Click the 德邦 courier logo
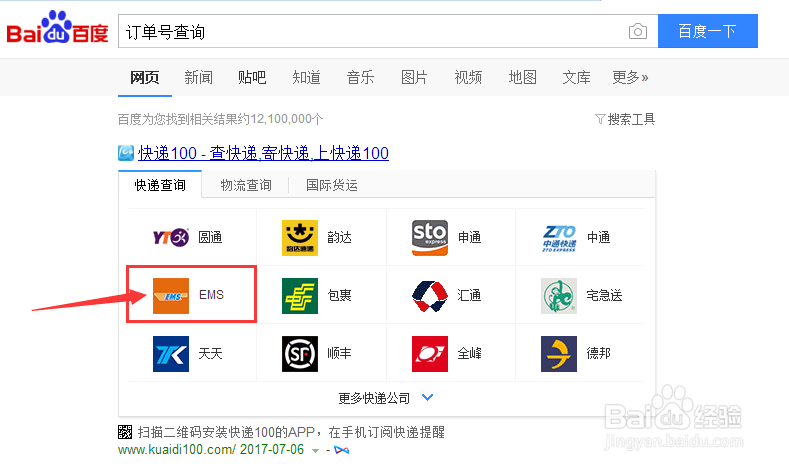 (x=559, y=354)
